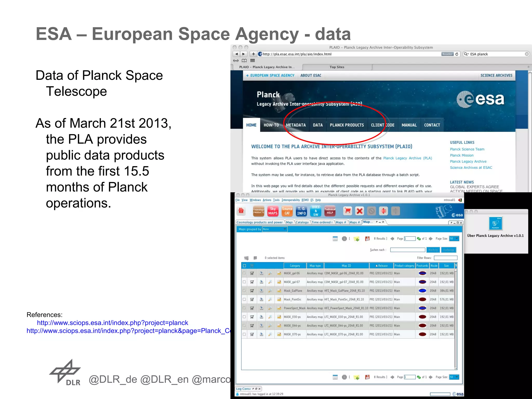Click the red back arrow toolbar icon
This screenshot has width=532, height=399.
[383, 211]
